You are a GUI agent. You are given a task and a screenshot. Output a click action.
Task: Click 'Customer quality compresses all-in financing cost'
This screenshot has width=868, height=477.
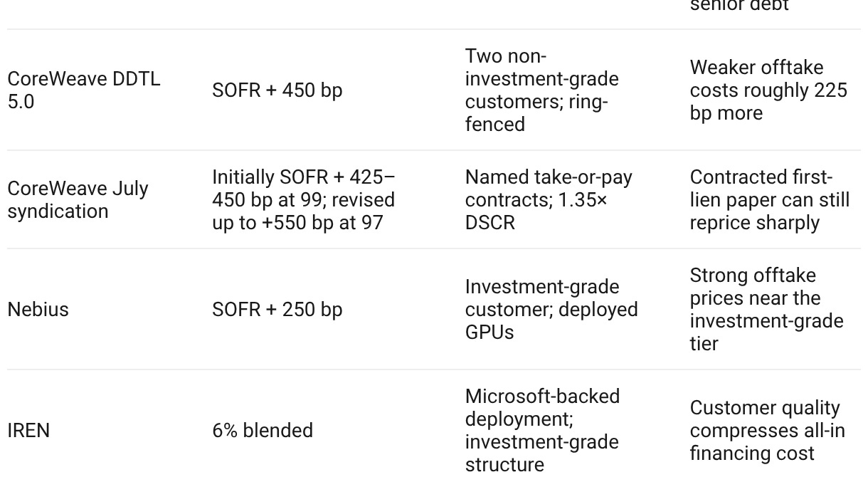click(x=768, y=430)
